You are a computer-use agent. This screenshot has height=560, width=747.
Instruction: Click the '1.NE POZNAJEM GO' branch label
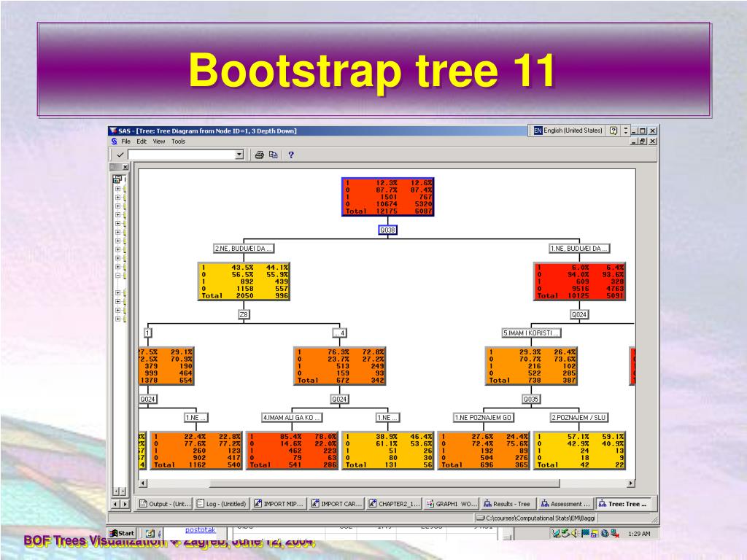click(x=484, y=418)
